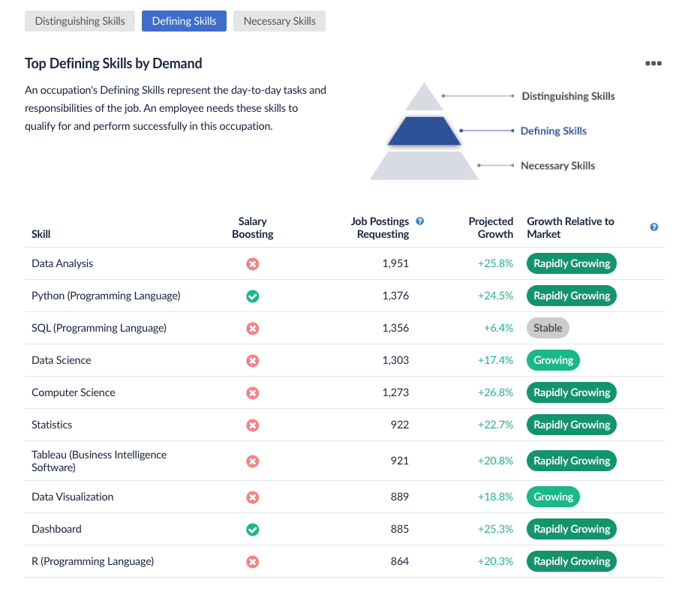Click the 1,376 job postings value

coord(395,296)
